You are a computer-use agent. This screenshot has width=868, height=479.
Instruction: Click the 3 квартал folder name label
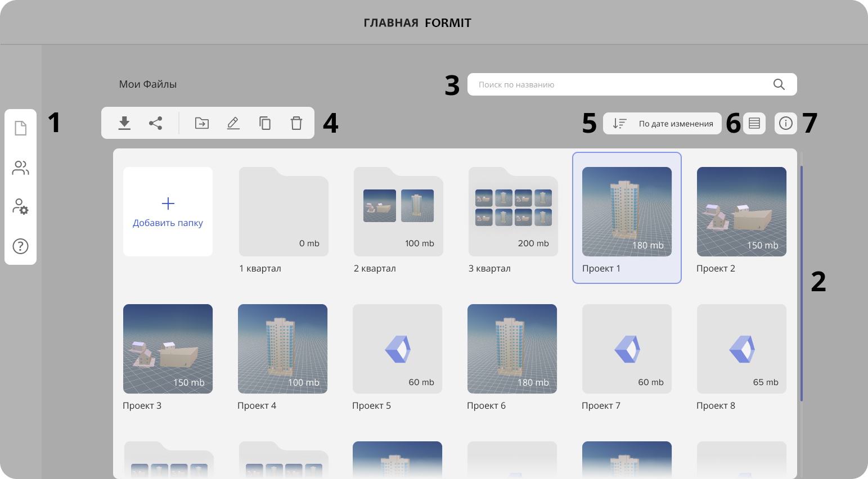(489, 269)
